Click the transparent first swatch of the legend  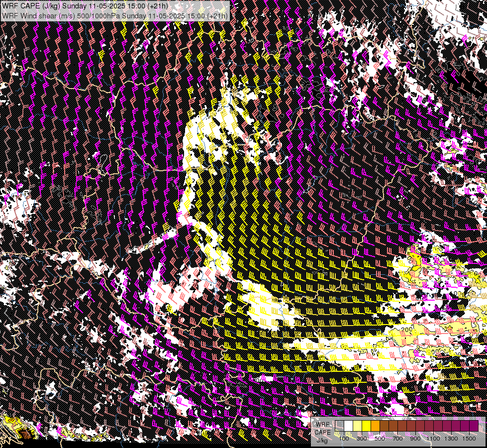(339, 426)
